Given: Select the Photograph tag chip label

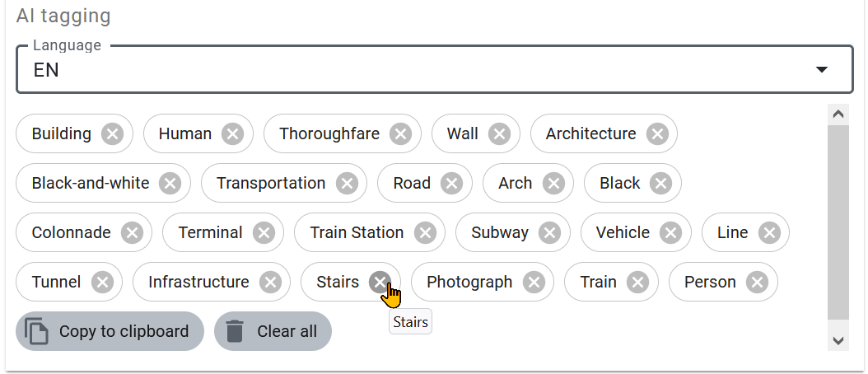Looking at the screenshot, I should [x=469, y=282].
